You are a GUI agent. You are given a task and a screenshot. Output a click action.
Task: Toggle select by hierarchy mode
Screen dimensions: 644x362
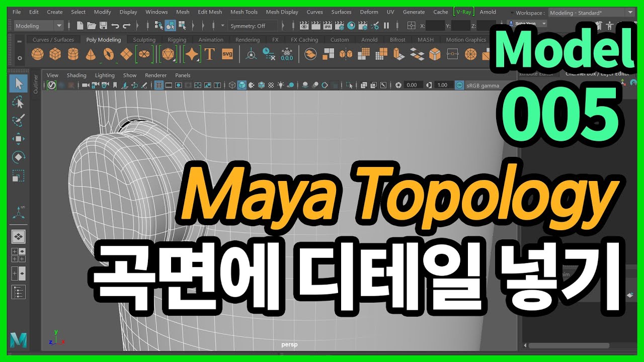click(158, 25)
